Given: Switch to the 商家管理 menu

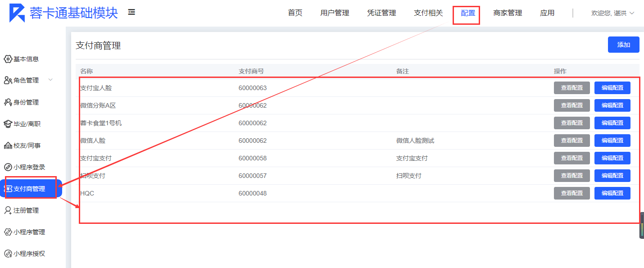Looking at the screenshot, I should [508, 13].
